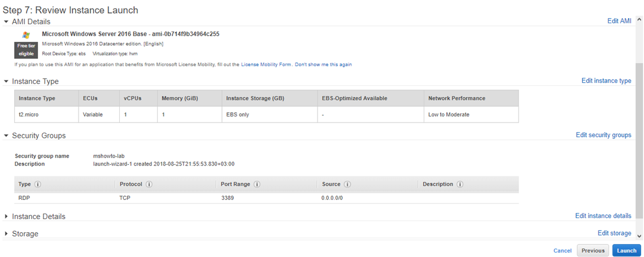Click info icon beside Description column header
The image size is (644, 257).
[x=460, y=184]
